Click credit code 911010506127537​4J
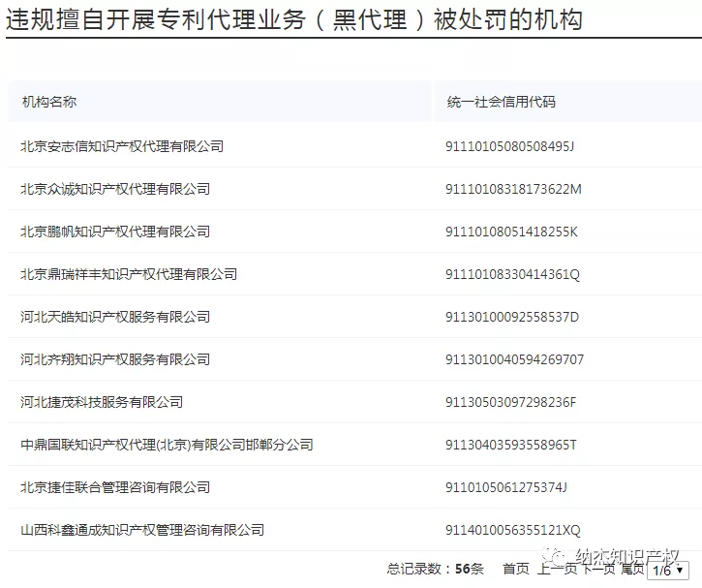The image size is (702, 588). pyautogui.click(x=505, y=487)
